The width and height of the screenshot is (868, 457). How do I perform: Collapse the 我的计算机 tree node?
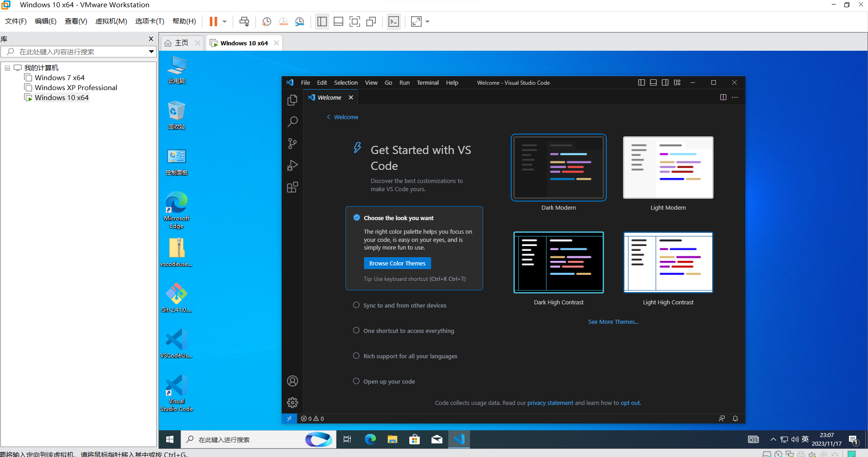tap(7, 68)
